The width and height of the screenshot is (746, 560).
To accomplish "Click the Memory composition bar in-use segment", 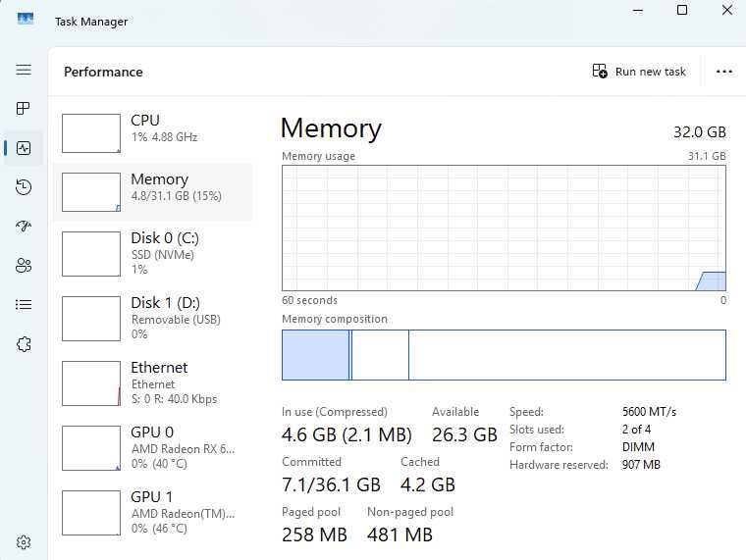I will click(x=315, y=355).
